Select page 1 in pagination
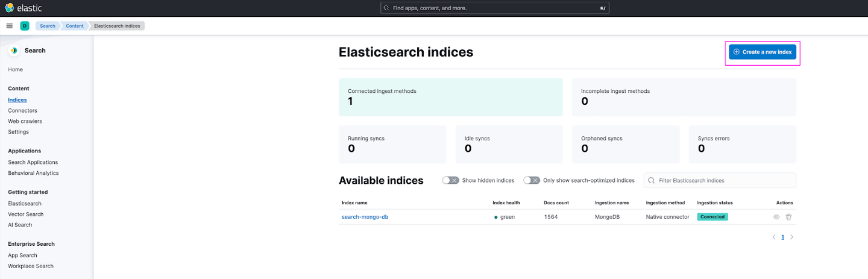The height and width of the screenshot is (279, 868). point(782,237)
